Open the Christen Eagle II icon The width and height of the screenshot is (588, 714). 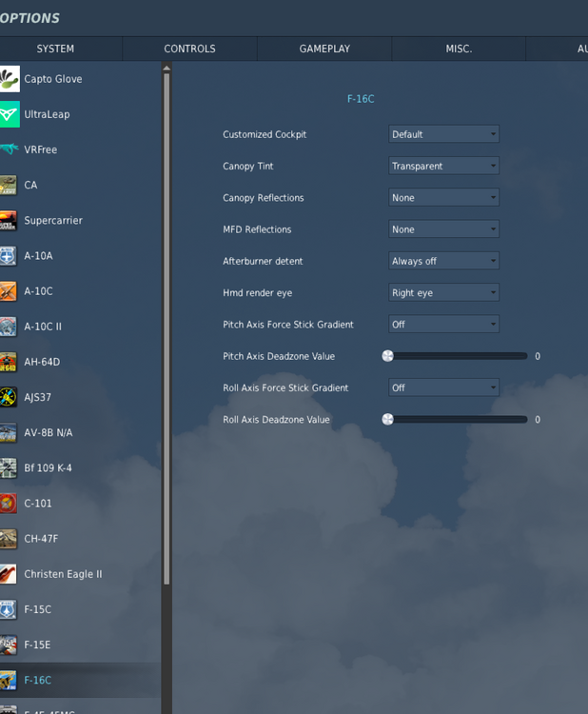tap(9, 574)
